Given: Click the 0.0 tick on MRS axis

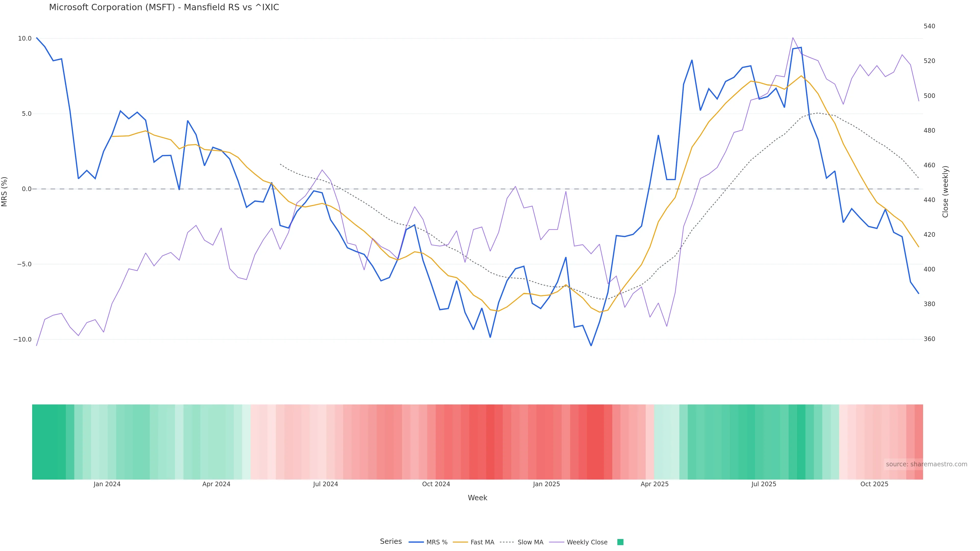Looking at the screenshot, I should [25, 189].
